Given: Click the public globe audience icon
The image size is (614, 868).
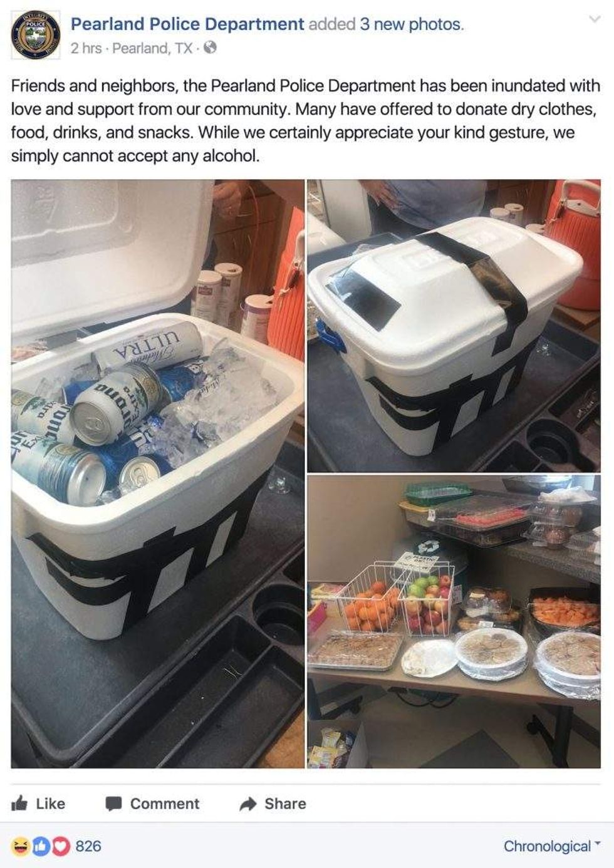Looking at the screenshot, I should point(211,48).
